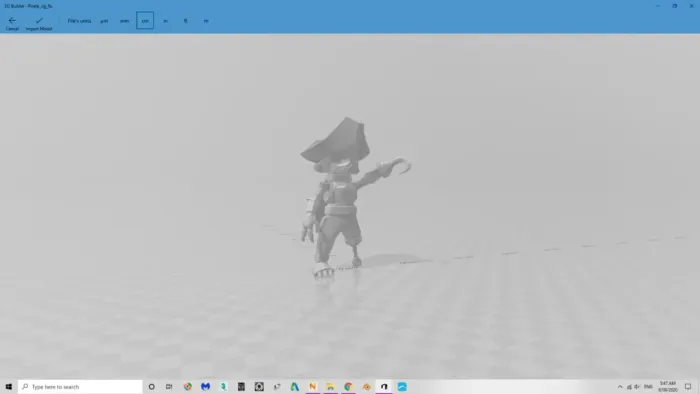Set file units to feet
Screen dimensions: 700x394
[186, 21]
